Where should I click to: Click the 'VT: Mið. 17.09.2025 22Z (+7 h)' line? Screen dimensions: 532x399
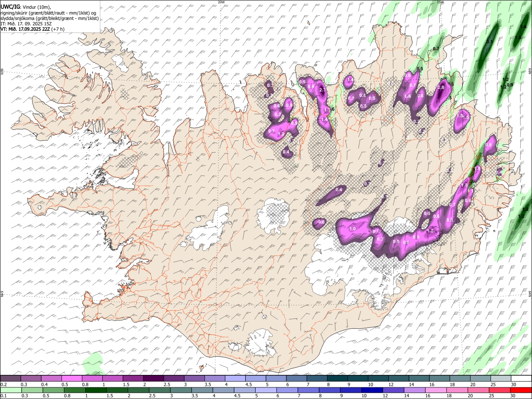pos(32,29)
